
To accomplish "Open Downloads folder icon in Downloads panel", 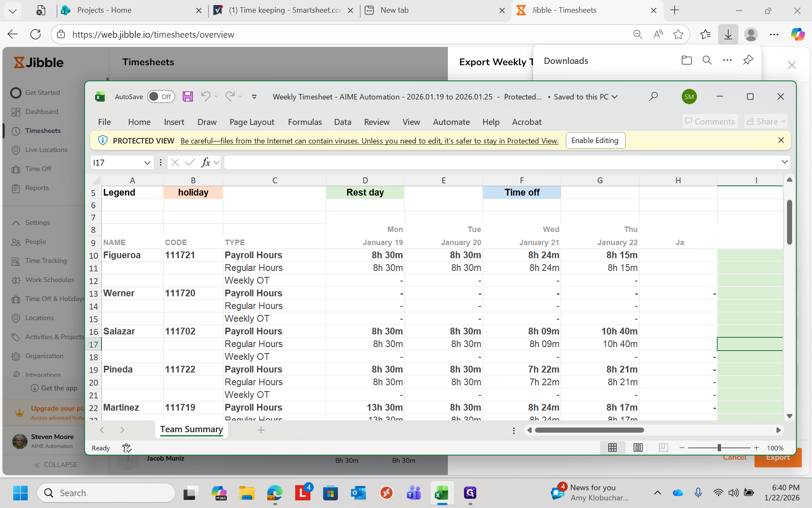I will point(686,61).
